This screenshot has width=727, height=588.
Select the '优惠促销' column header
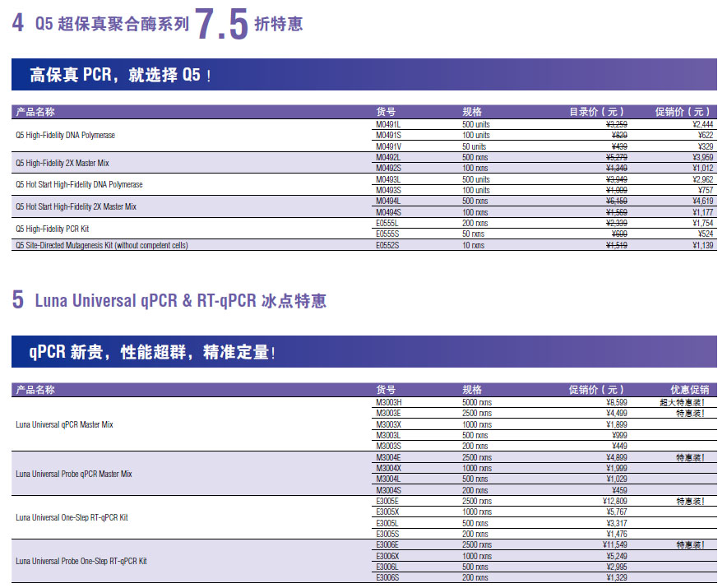(690, 390)
